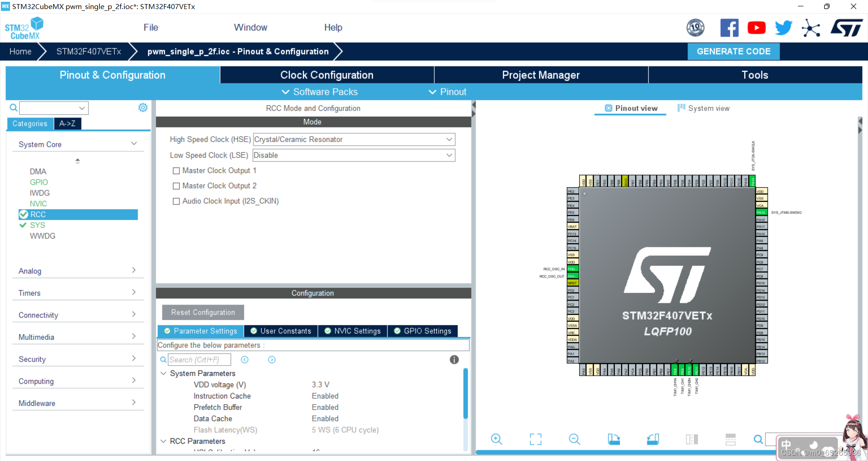The width and height of the screenshot is (868, 461).
Task: Click Reset Configuration button
Action: coord(203,312)
